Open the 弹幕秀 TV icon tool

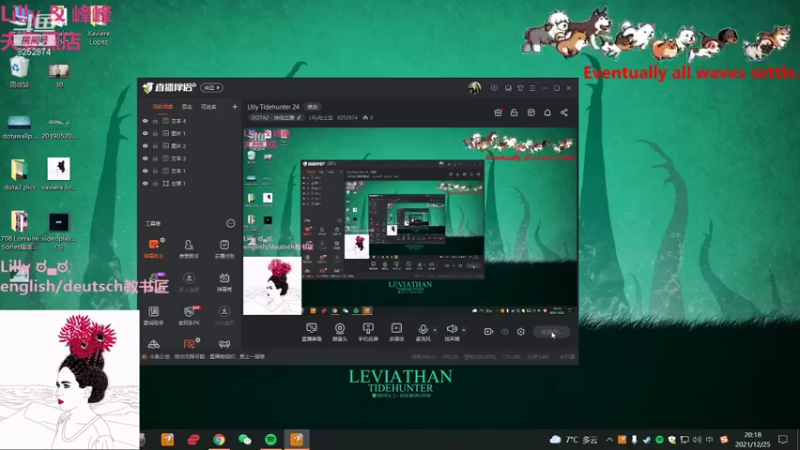pos(224,282)
